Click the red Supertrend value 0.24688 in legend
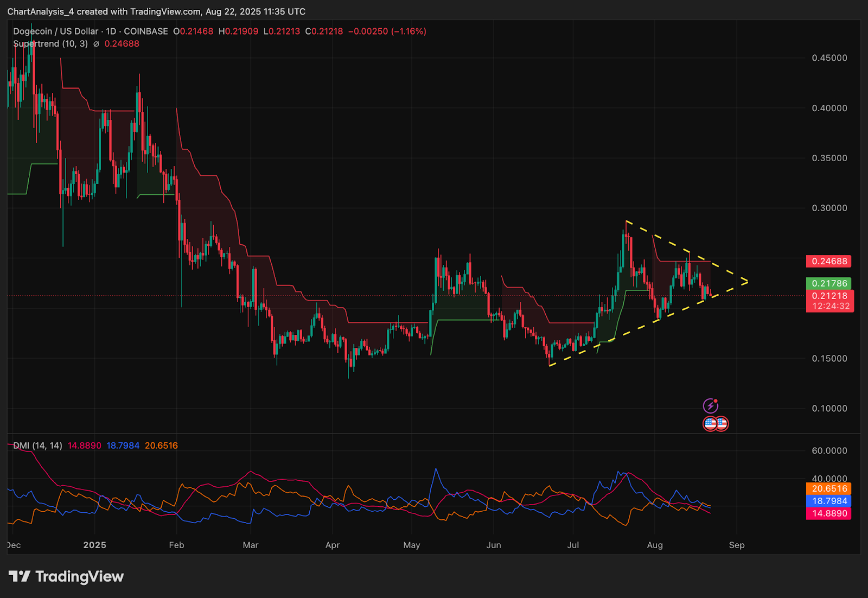The height and width of the screenshot is (598, 868). (x=122, y=44)
